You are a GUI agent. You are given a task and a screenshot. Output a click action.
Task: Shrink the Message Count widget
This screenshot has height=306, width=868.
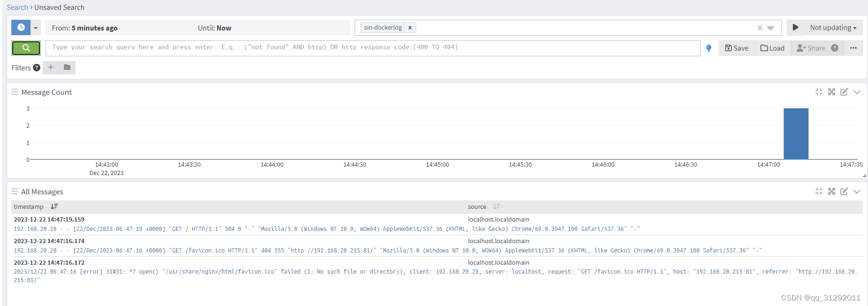[819, 92]
